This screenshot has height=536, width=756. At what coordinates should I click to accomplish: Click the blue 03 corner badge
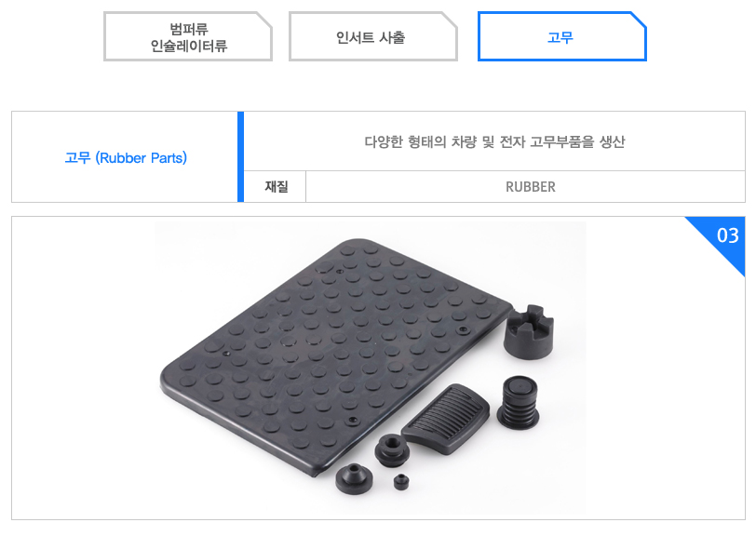(722, 238)
